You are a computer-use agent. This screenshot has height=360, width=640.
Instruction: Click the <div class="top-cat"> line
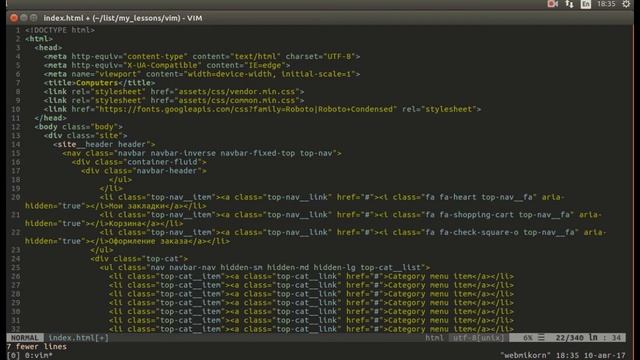pos(139,259)
